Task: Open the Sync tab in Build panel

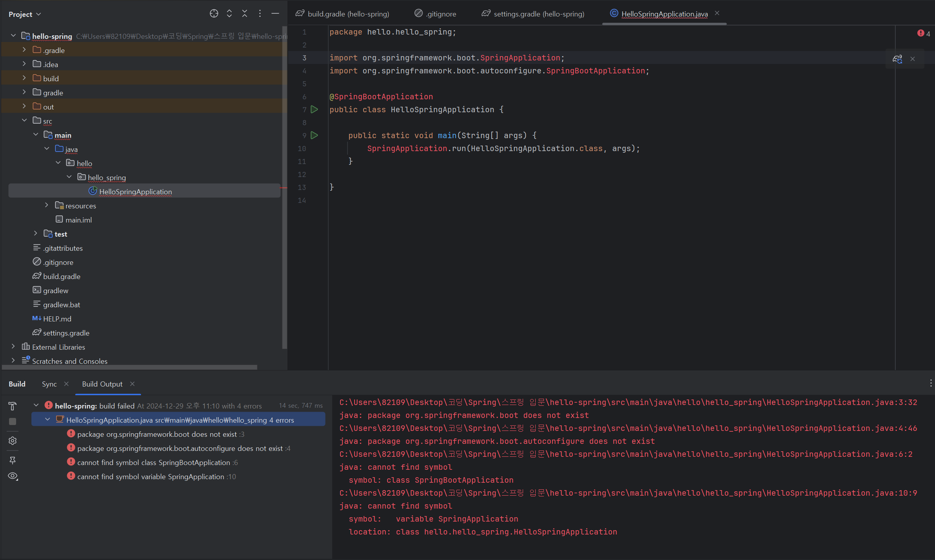Action: tap(49, 384)
